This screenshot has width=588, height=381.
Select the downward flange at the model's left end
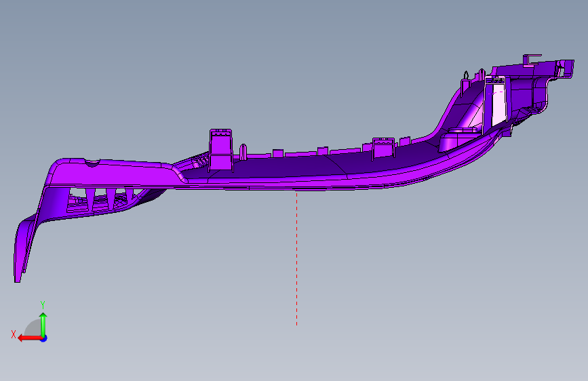click(23, 249)
